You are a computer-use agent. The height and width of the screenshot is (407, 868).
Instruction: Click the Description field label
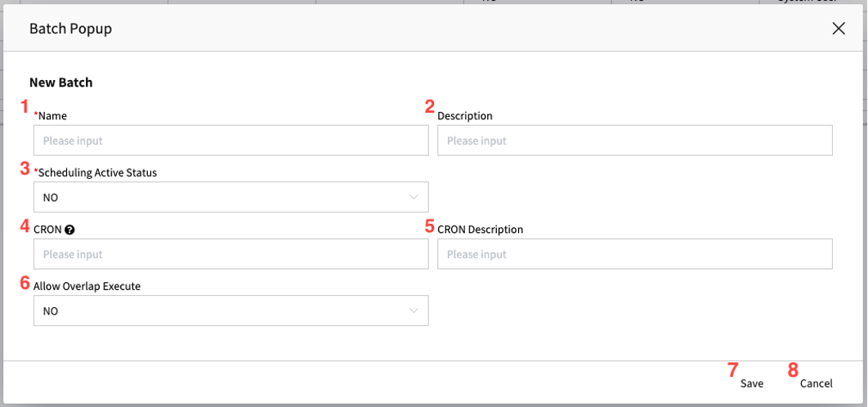465,116
